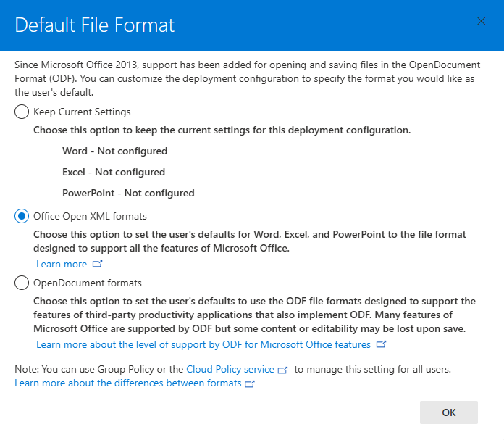Screen dimensions: 504x440
Task: Click the Default File Format title header
Action: tap(94, 25)
